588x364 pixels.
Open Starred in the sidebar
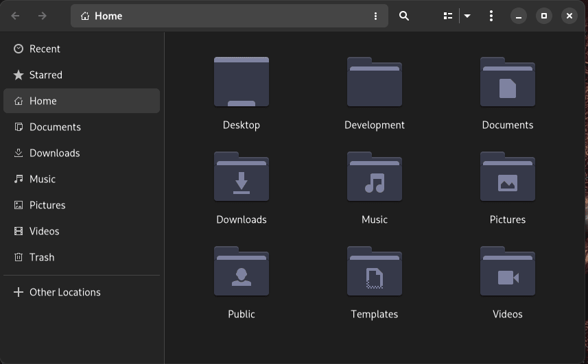tap(82, 75)
